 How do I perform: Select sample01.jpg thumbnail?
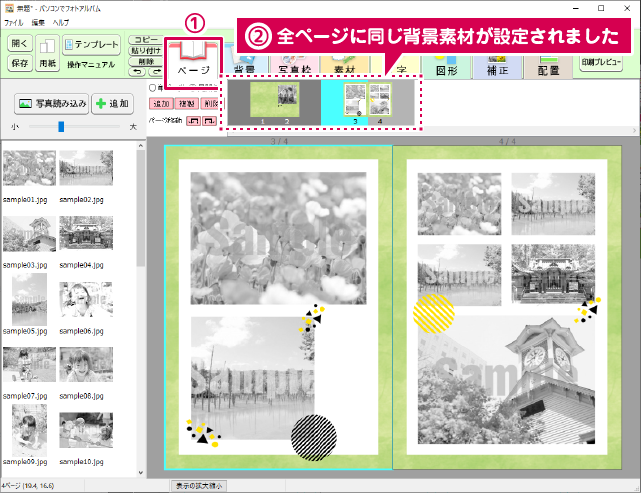click(29, 168)
